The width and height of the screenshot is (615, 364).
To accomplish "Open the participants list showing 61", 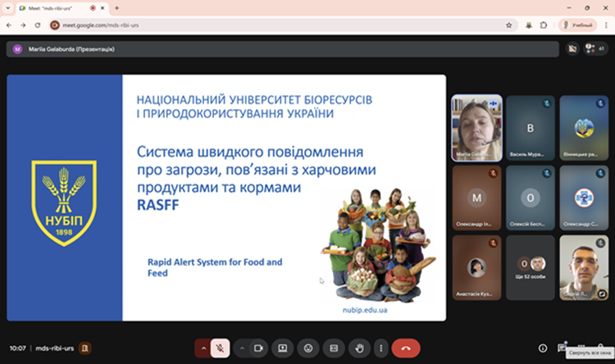I will (595, 48).
